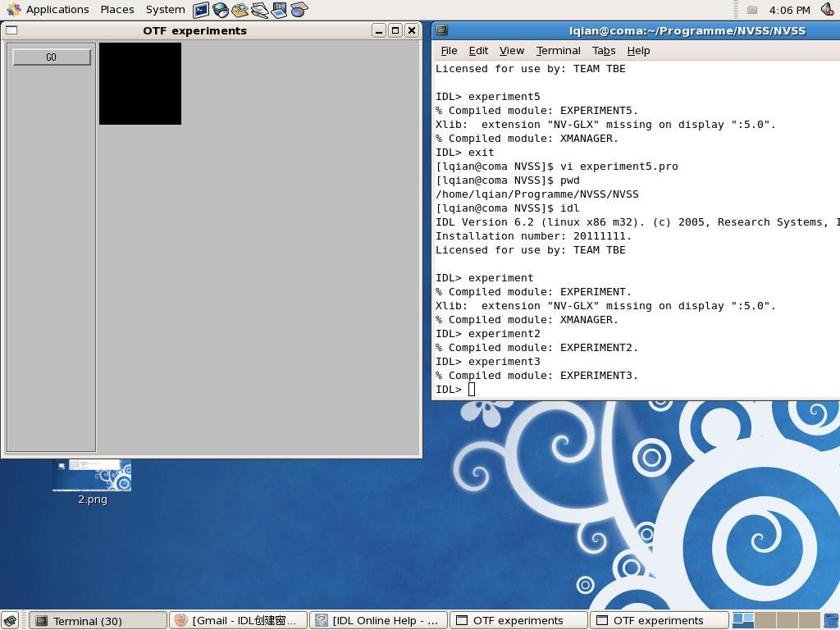Open the terminal File menu

449,51
